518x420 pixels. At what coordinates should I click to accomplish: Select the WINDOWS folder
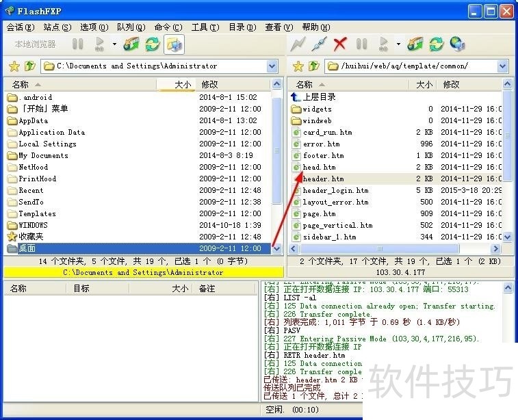click(x=138, y=225)
